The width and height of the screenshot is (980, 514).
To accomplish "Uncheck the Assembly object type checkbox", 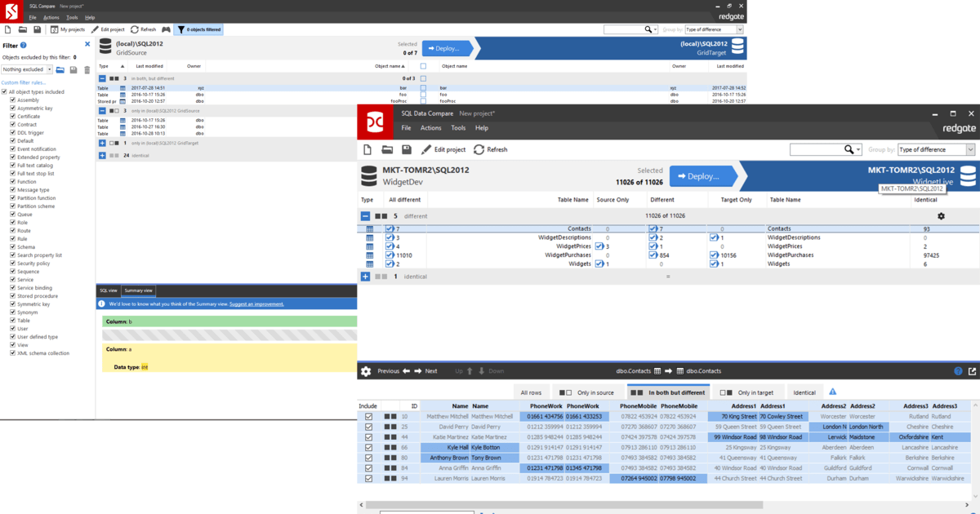I will 13,100.
